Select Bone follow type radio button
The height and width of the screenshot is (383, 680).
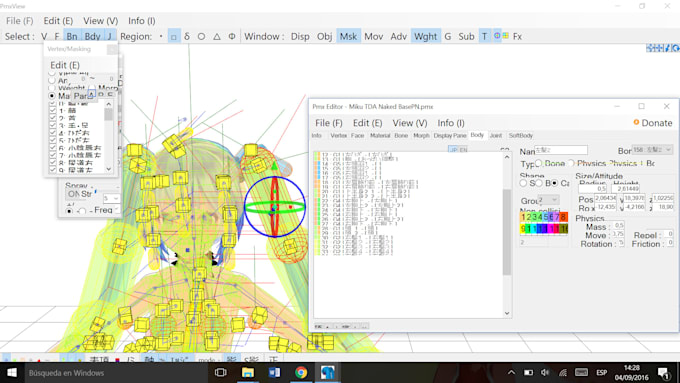(x=539, y=163)
